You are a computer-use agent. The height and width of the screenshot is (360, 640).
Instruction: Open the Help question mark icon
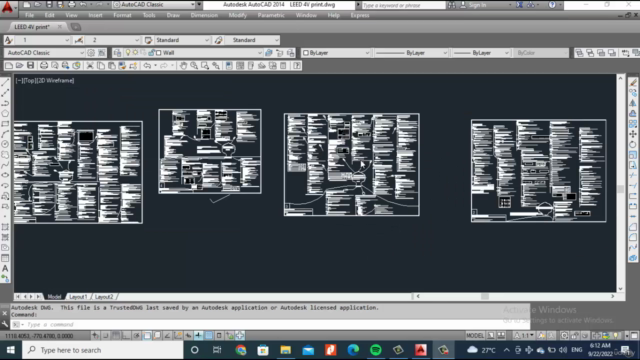pos(297,65)
